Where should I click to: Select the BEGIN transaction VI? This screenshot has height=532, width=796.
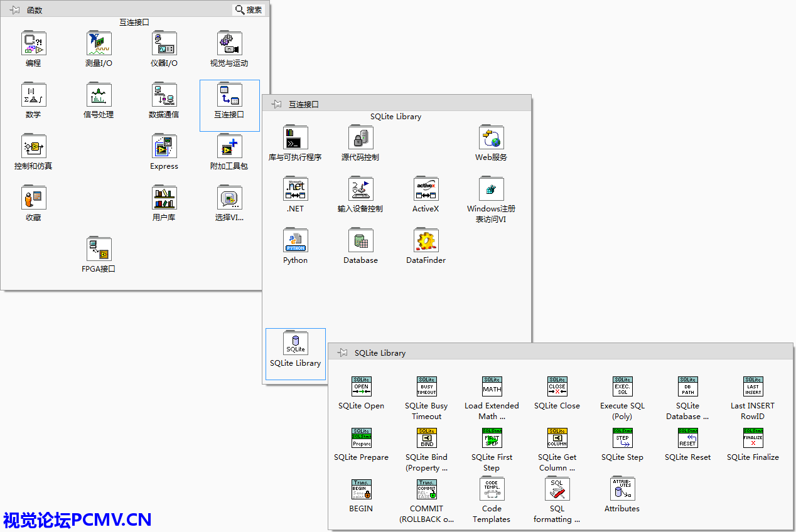click(x=362, y=489)
